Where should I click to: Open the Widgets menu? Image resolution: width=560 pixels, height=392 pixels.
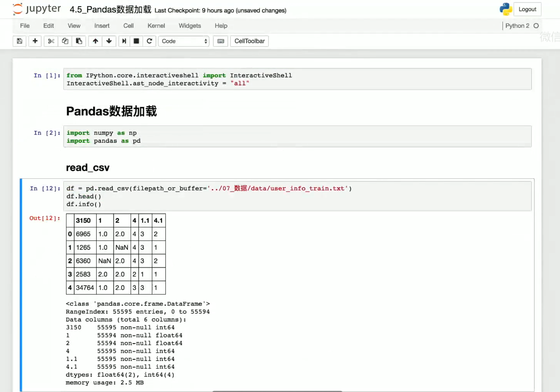190,26
